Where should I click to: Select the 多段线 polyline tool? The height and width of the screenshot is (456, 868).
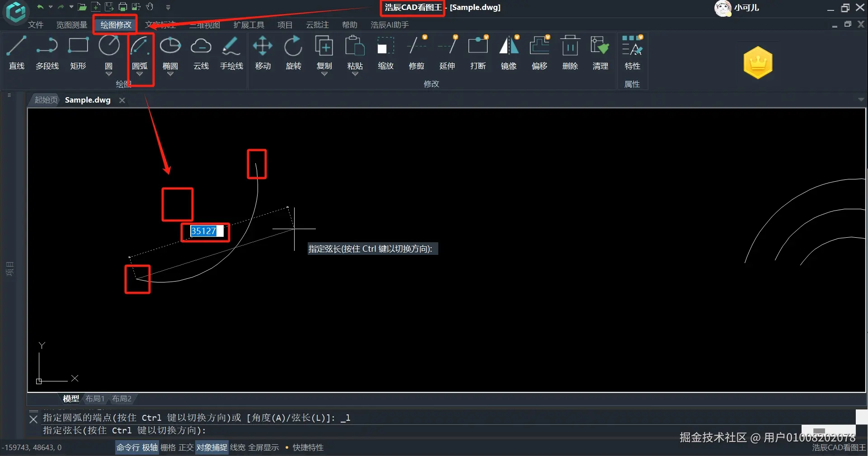coord(47,53)
